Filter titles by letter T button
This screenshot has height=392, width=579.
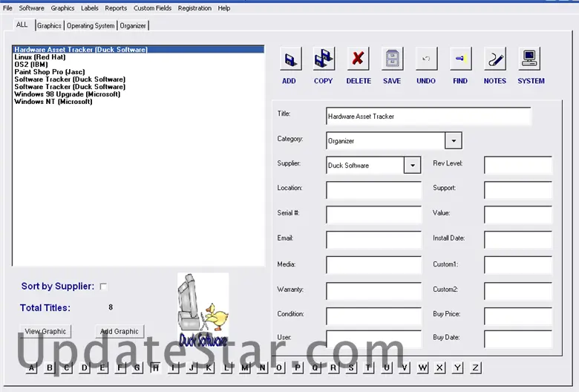coord(368,367)
